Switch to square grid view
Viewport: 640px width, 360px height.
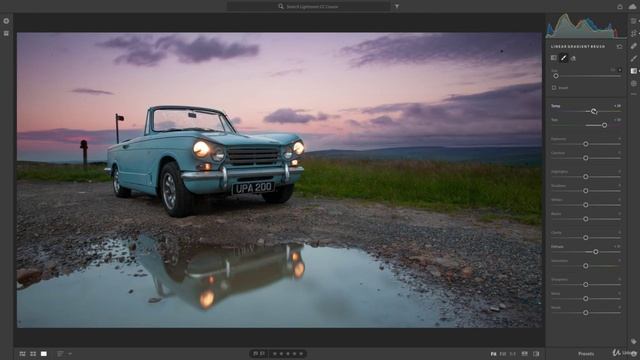33,354
